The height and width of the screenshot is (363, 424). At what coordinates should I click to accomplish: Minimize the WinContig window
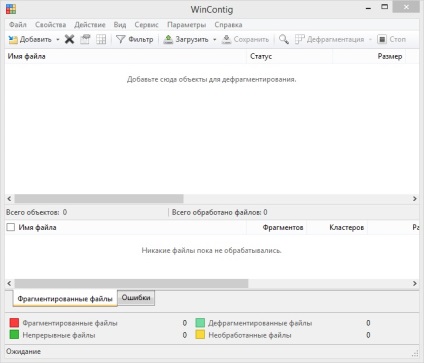(x=368, y=8)
